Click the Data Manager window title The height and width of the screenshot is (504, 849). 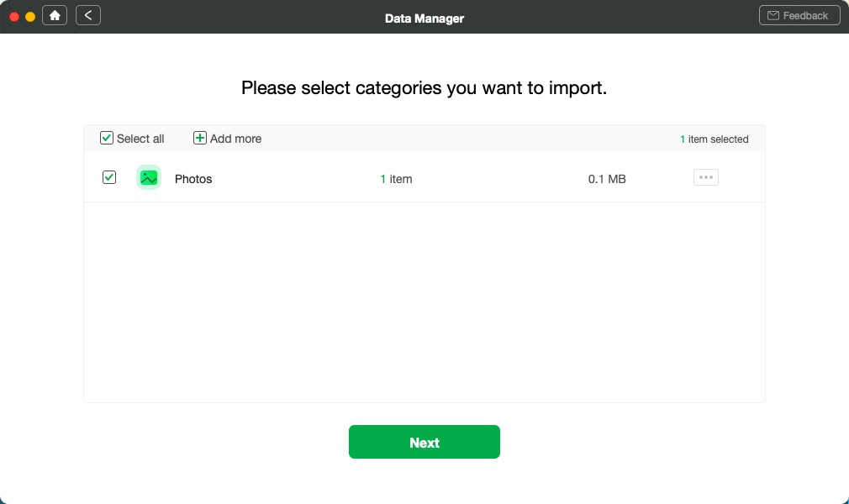tap(424, 18)
